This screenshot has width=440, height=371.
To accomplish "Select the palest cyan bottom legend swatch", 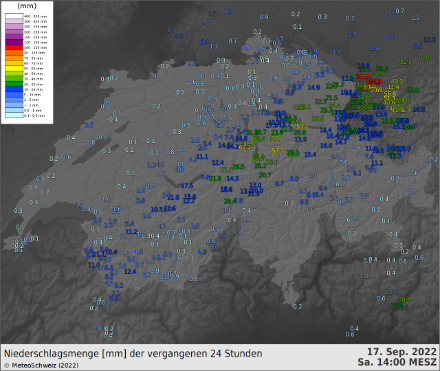I will 14,116.
